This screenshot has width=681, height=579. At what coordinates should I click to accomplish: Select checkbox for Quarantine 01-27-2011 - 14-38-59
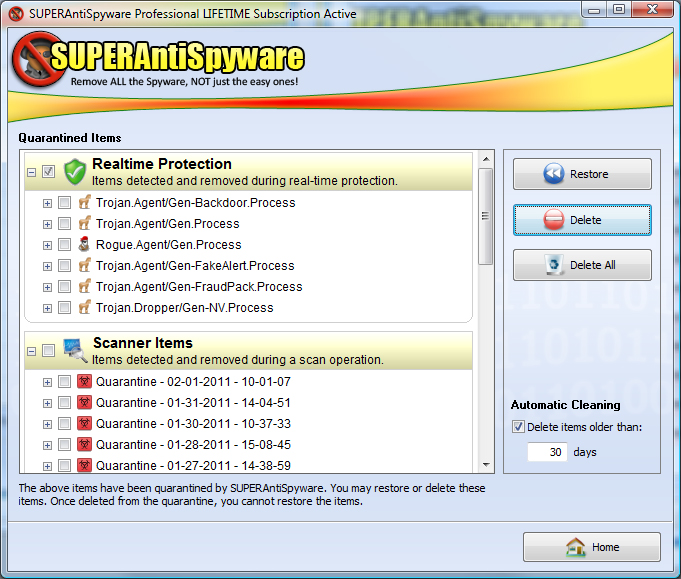click(64, 466)
